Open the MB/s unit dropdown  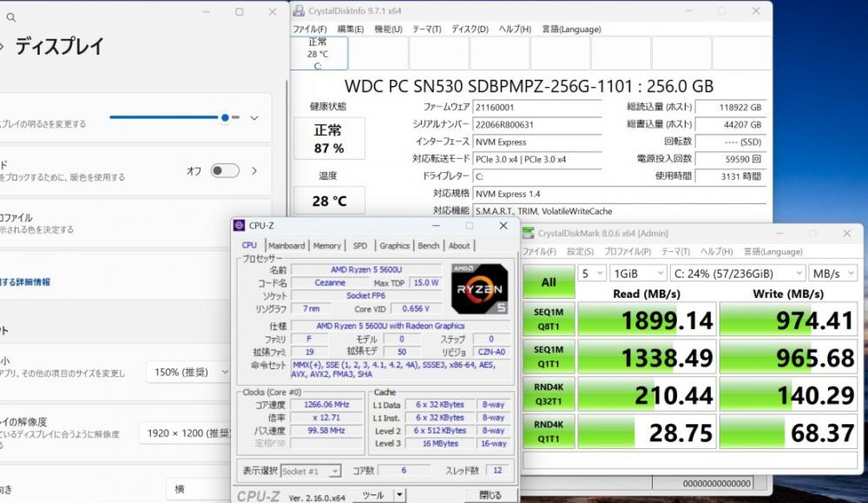832,273
